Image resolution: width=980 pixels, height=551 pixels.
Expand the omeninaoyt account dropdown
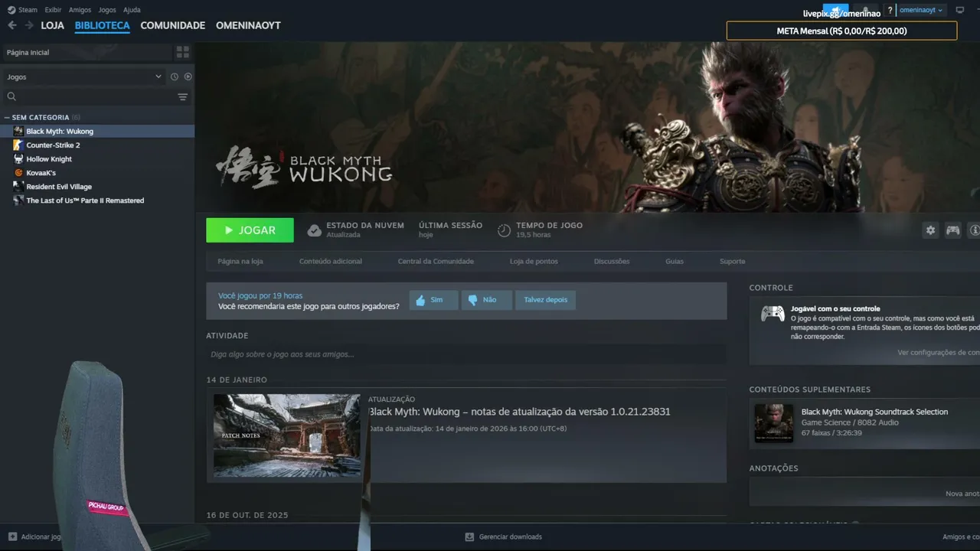(922, 10)
